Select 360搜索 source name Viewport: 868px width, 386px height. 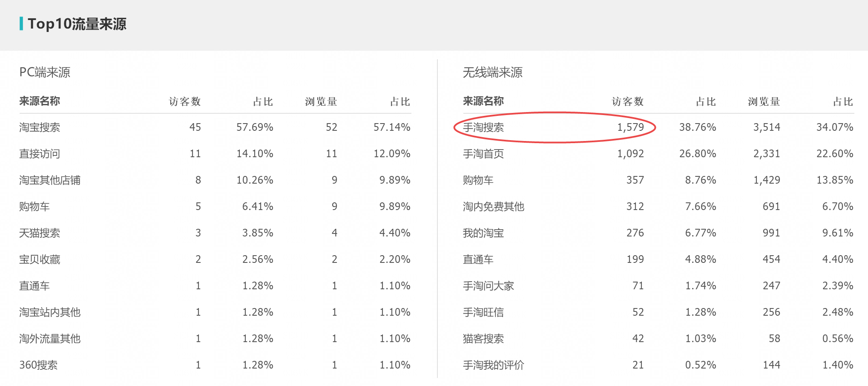(x=38, y=365)
